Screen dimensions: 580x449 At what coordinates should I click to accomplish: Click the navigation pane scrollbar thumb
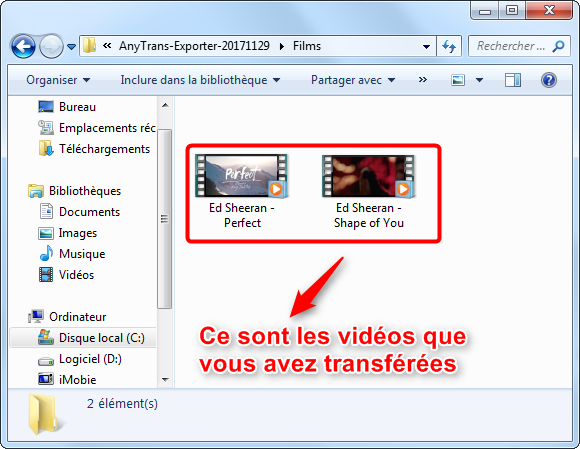click(x=165, y=219)
